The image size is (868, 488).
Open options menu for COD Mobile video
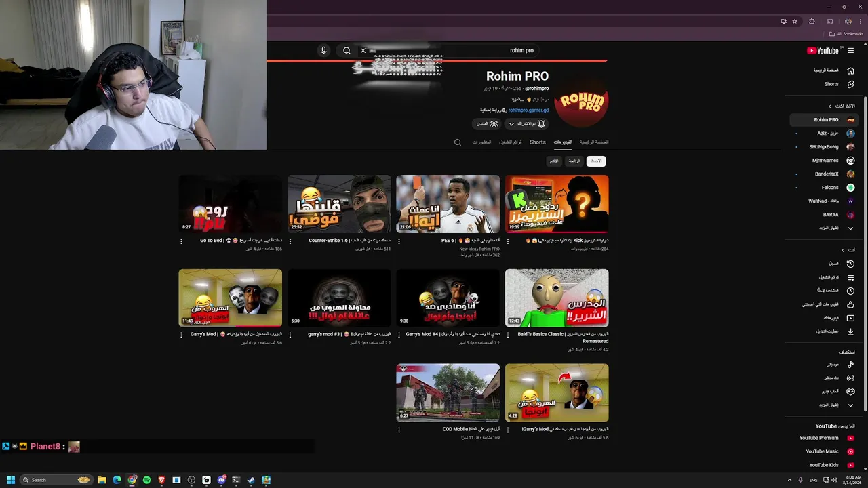399,430
